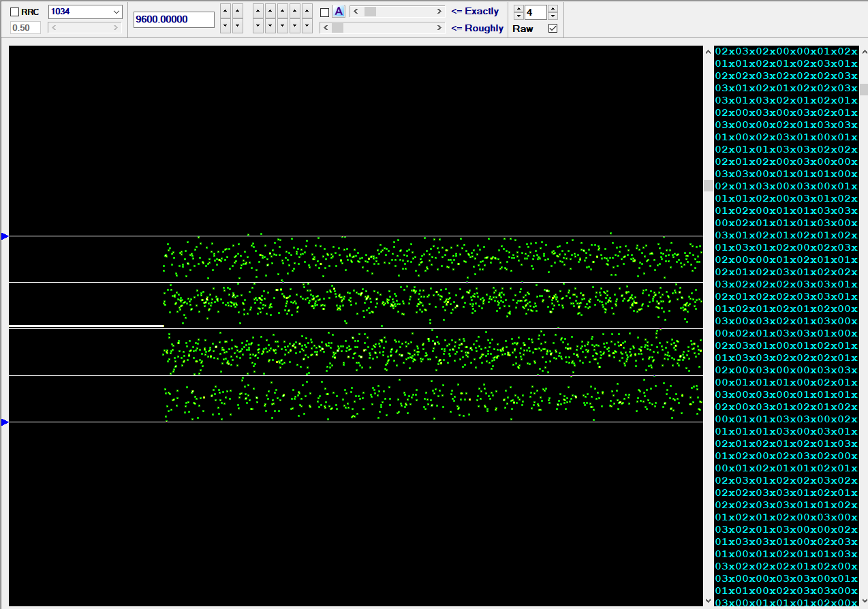Click down arrow right of the 4 field
Viewport: 868px width, 609px height.
[x=553, y=16]
